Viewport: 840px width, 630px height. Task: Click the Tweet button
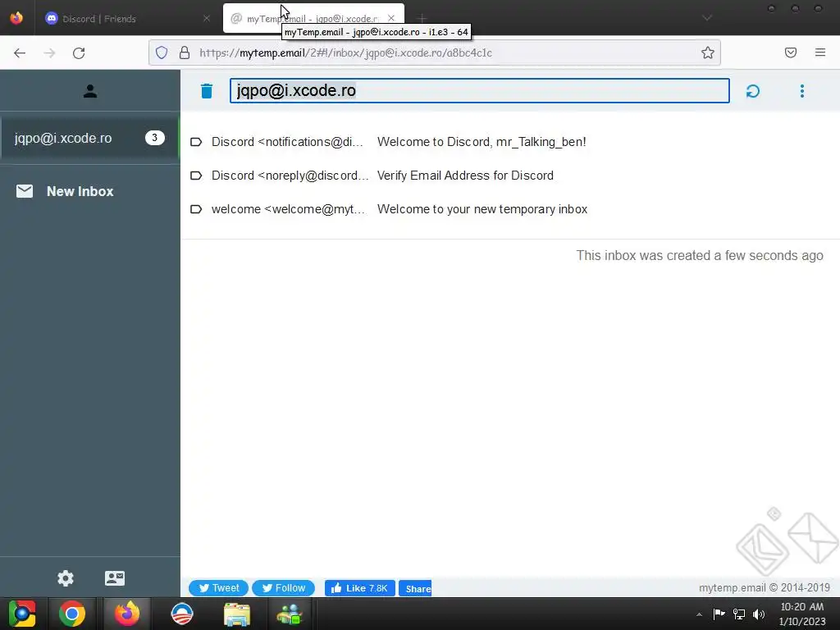click(x=218, y=588)
